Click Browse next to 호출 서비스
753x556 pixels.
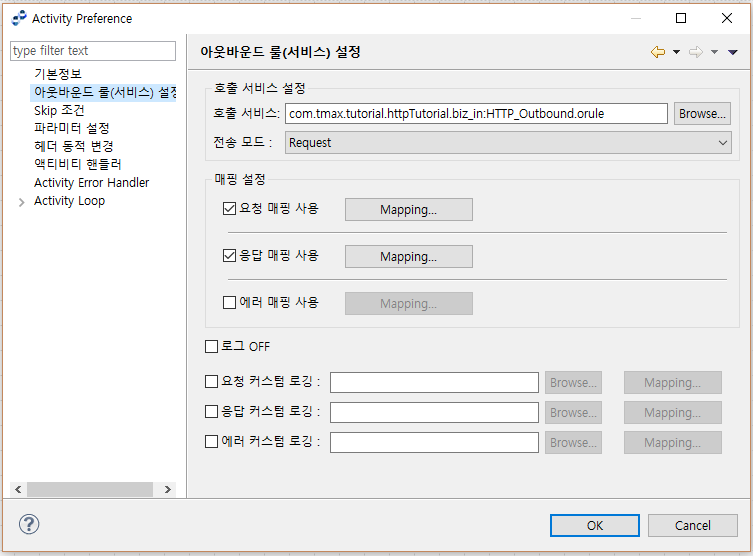click(702, 114)
